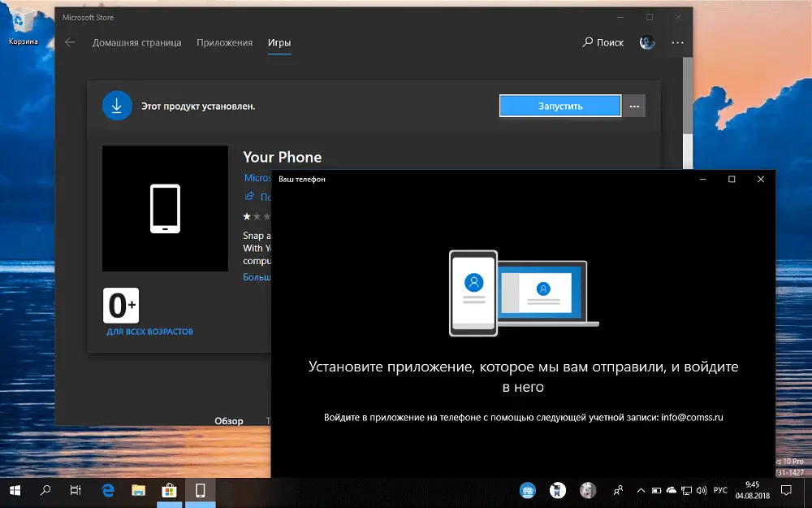
Task: Open Task View on taskbar
Action: [x=76, y=490]
